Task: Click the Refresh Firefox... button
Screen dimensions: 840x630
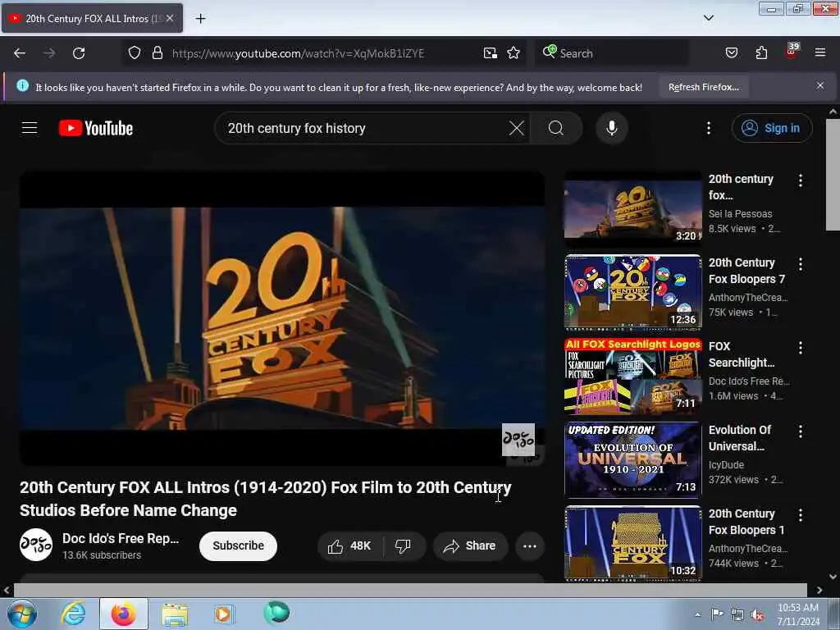Action: [x=703, y=87]
